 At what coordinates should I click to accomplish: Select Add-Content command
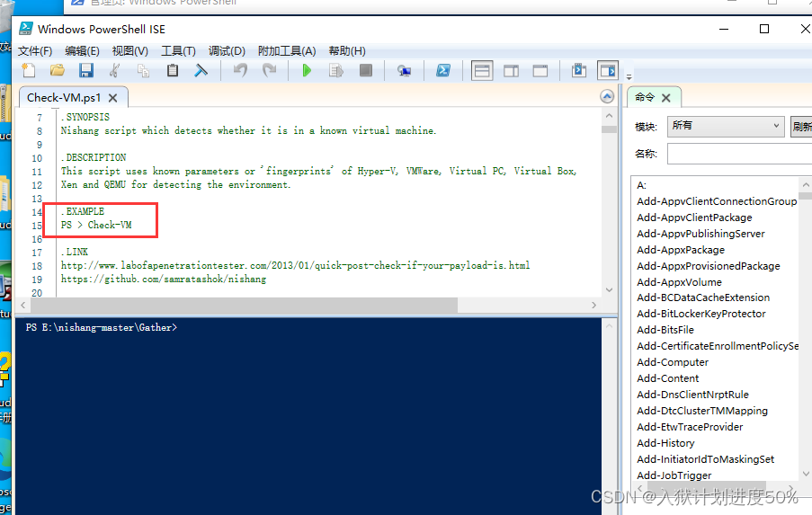pyautogui.click(x=667, y=377)
